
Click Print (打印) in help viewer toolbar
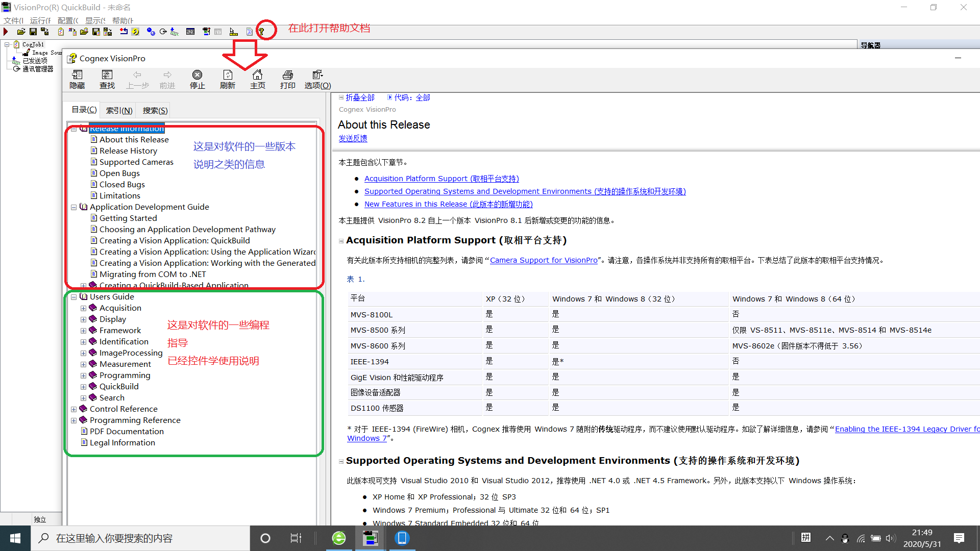pos(288,80)
